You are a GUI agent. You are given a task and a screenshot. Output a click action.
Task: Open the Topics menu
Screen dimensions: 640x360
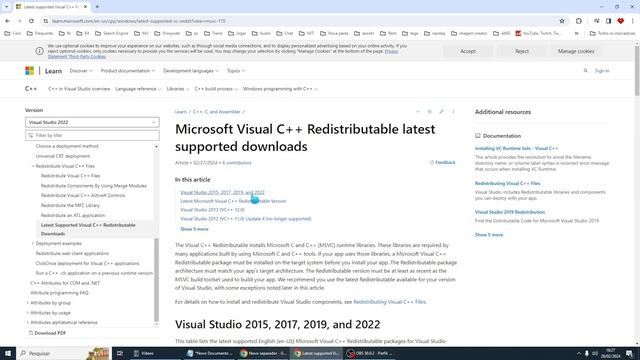[x=236, y=71]
